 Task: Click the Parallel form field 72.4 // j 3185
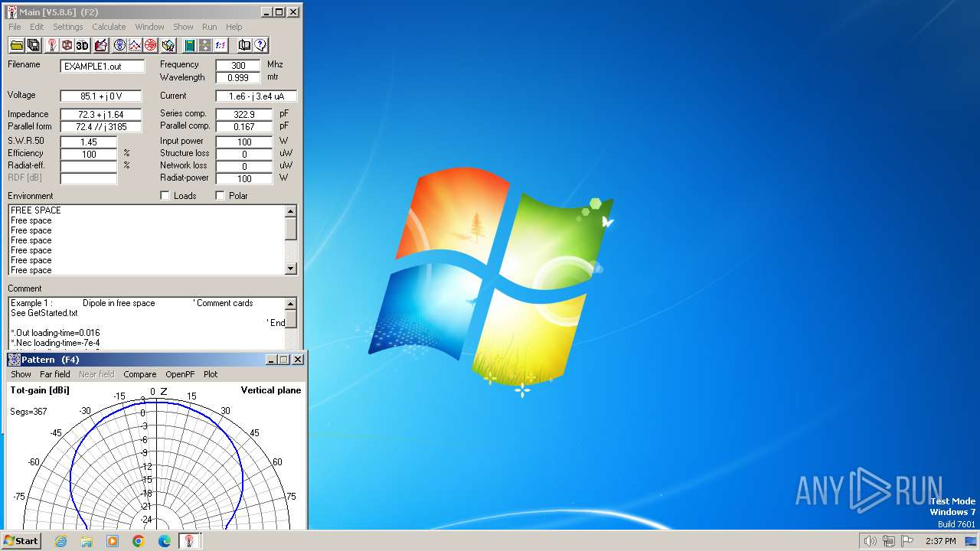point(101,127)
